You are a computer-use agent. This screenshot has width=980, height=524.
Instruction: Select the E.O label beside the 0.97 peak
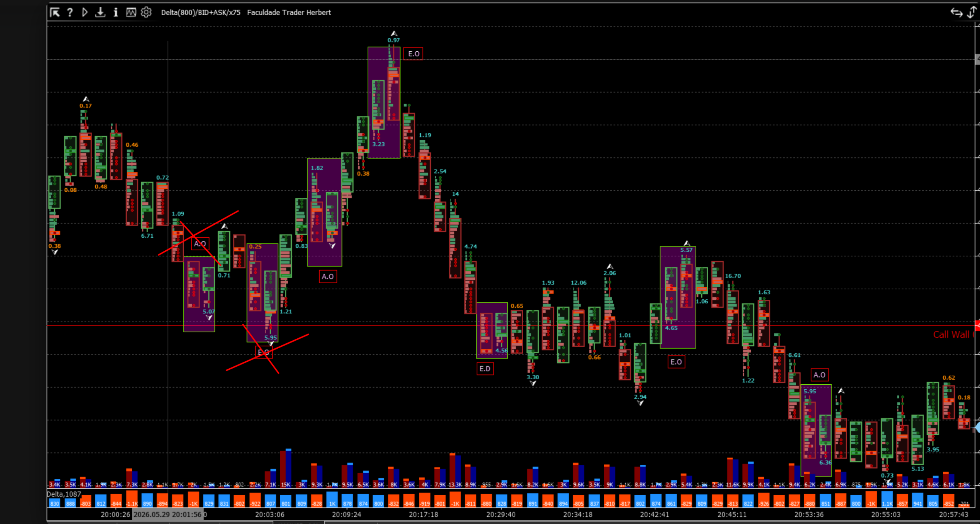click(x=413, y=54)
